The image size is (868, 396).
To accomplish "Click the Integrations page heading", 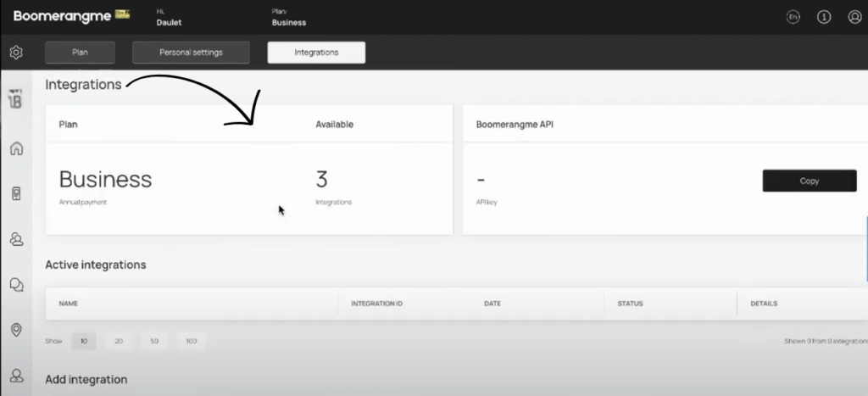I will coord(83,85).
